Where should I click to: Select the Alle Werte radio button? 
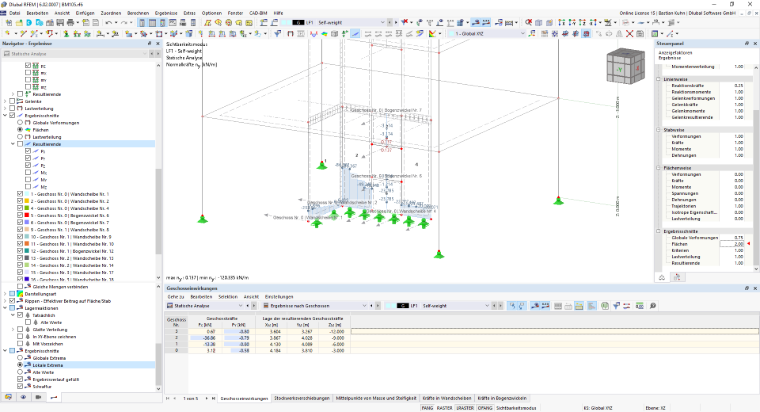pyautogui.click(x=20, y=372)
